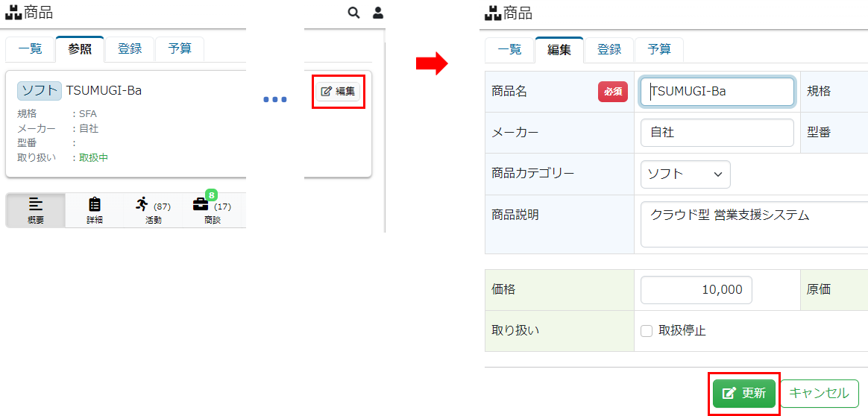Click the ソフト category tag on product card
This screenshot has width=868, height=416.
(40, 91)
